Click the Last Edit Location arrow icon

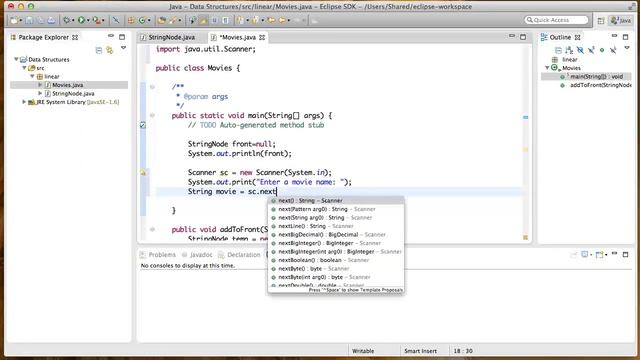(x=271, y=20)
